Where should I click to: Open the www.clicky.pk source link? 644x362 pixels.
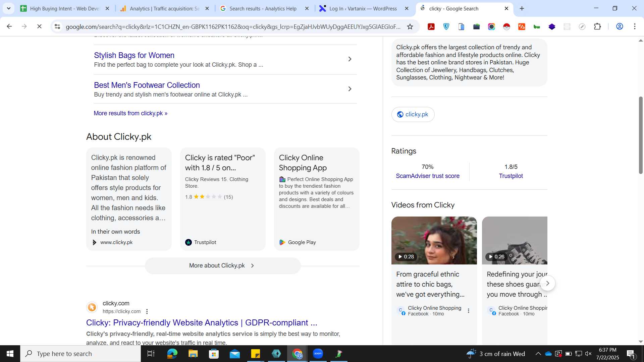(x=116, y=242)
